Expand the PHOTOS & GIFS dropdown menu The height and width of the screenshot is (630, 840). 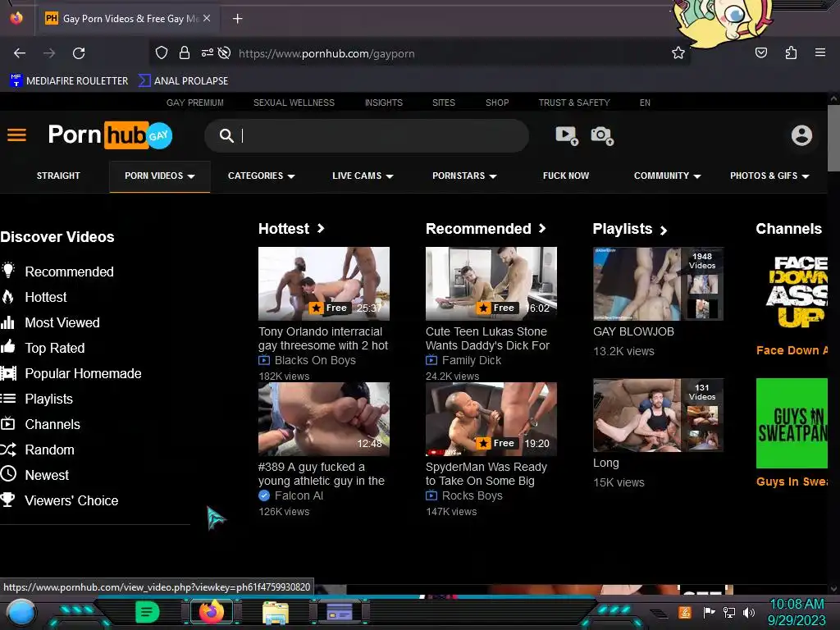tap(769, 176)
